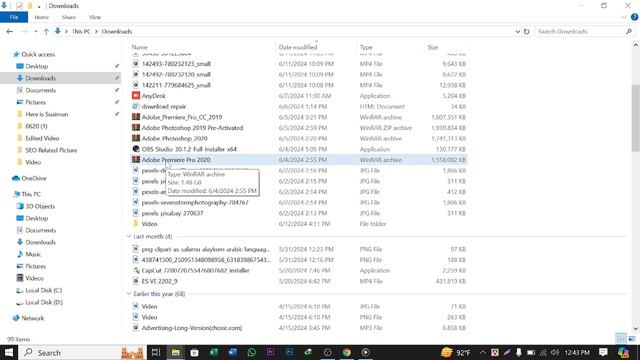Expand the ribbon with the chevron
Image resolution: width=640 pixels, height=360 pixels.
pos(623,17)
